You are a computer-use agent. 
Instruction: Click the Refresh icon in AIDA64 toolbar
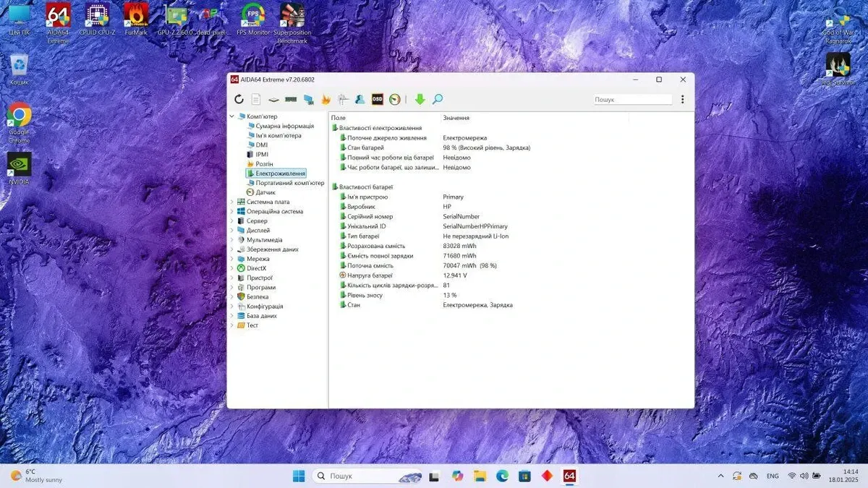coord(239,100)
